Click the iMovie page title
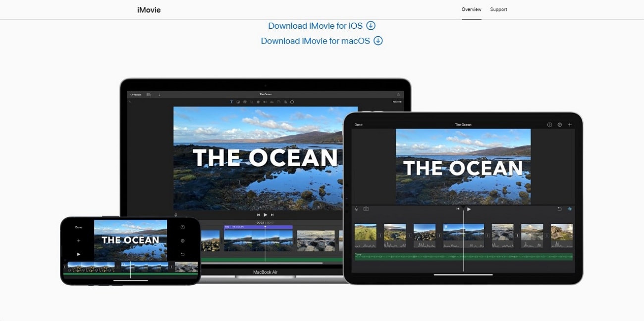644x321 pixels. pos(149,10)
